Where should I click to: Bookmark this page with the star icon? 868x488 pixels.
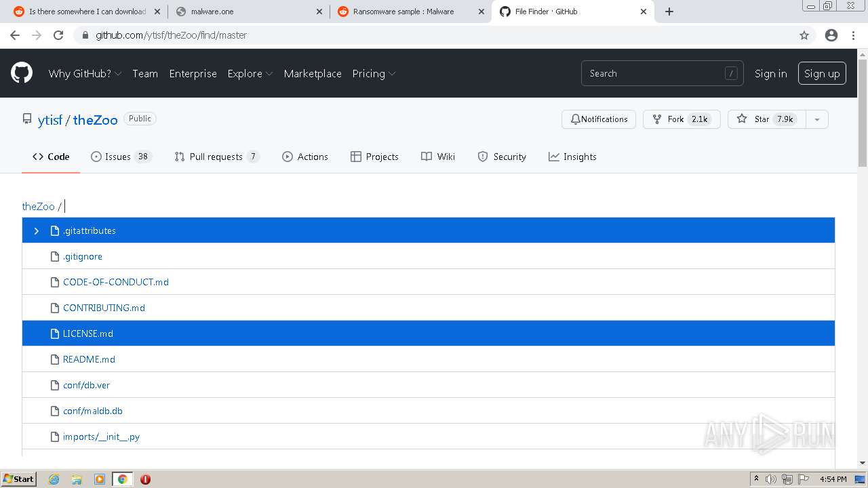click(x=804, y=35)
